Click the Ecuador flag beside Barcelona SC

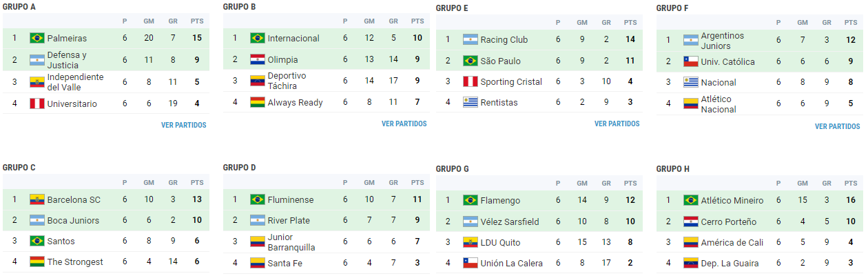click(37, 200)
